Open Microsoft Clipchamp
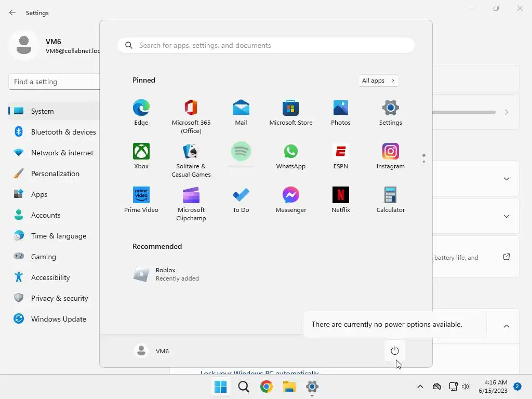The image size is (532, 399). click(191, 204)
